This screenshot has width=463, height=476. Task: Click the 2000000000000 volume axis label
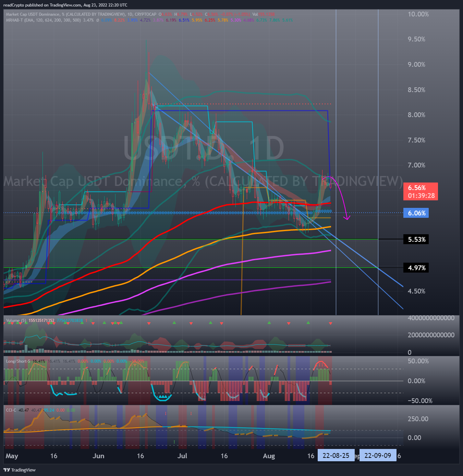pos(431,335)
